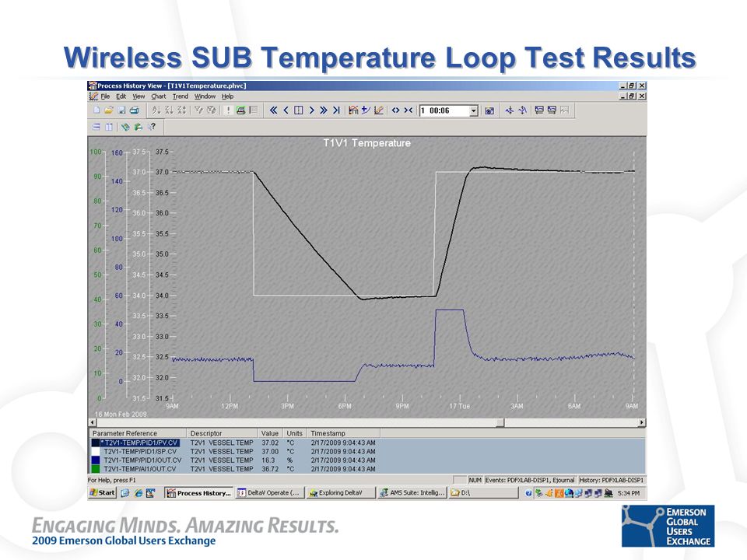Open the D:\ taskbar window
The height and width of the screenshot is (560, 747).
click(x=483, y=493)
